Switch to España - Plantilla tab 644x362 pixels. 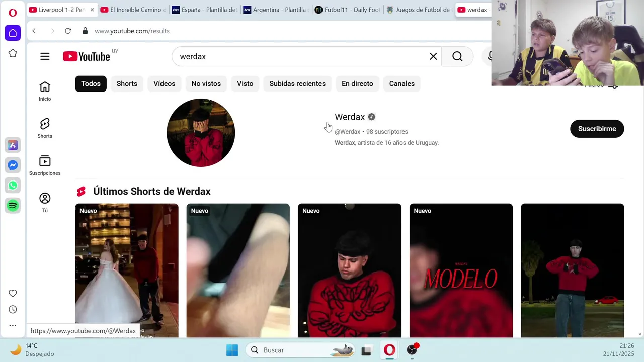205,10
